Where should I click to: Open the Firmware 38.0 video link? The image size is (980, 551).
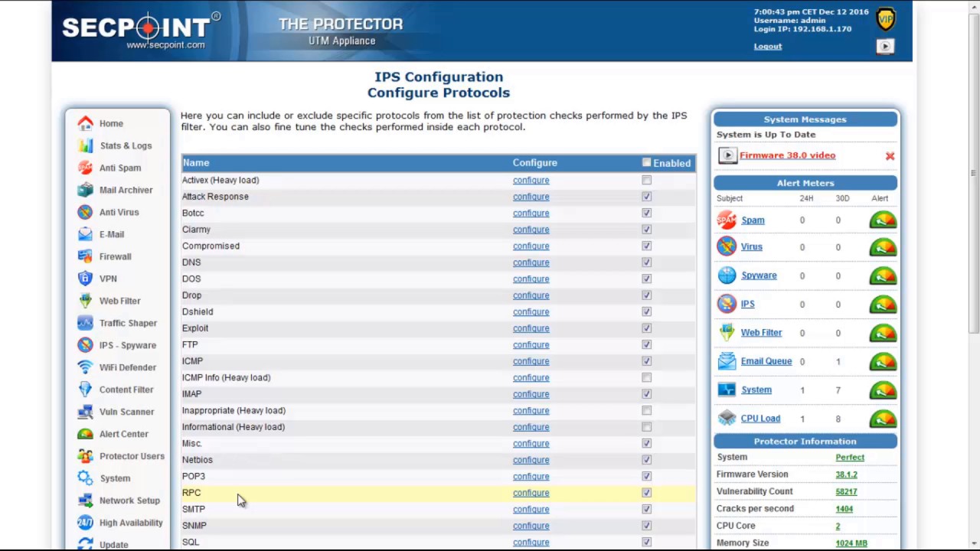[787, 155]
